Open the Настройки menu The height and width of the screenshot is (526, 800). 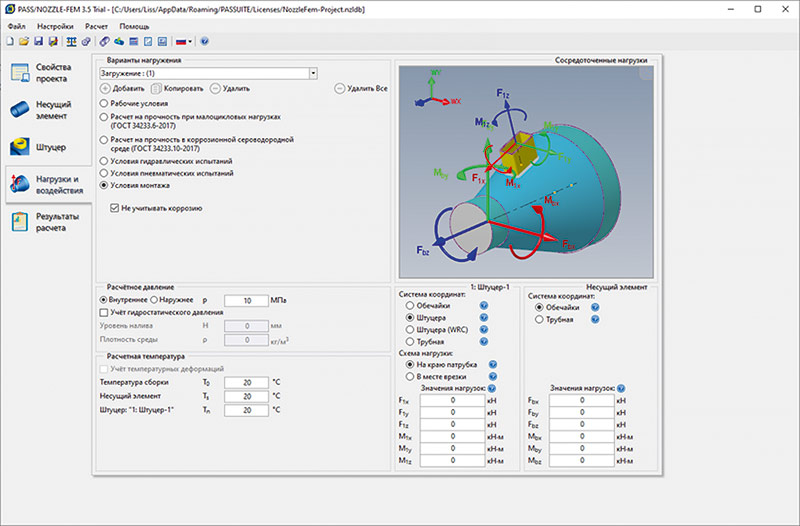(55, 26)
